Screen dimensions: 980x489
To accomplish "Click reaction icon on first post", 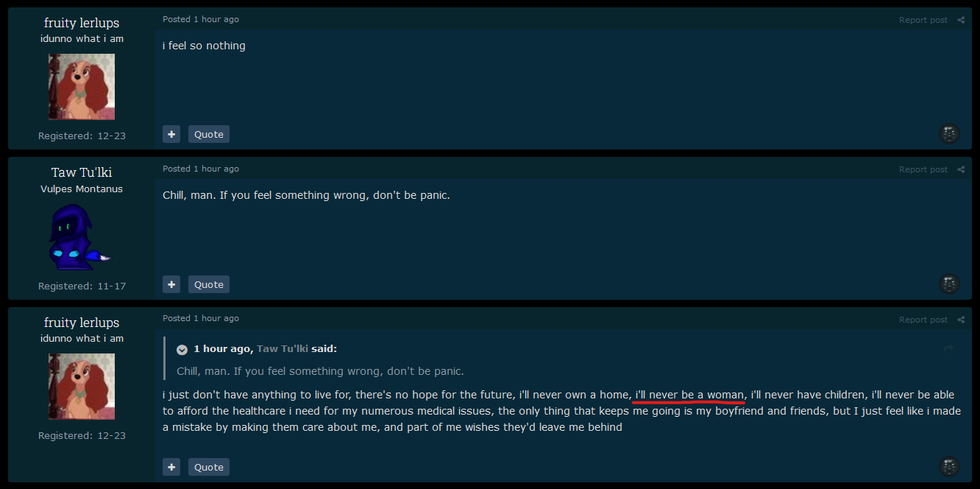I will tap(950, 133).
